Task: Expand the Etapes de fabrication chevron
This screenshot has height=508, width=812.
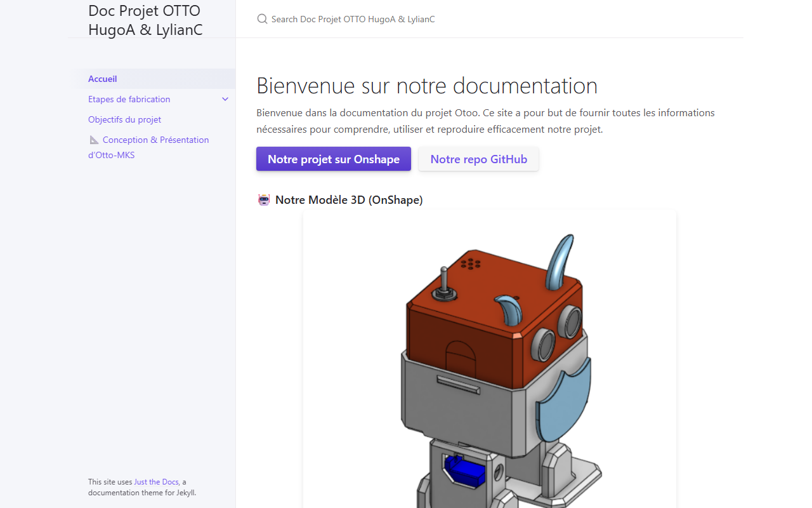Action: click(x=225, y=99)
